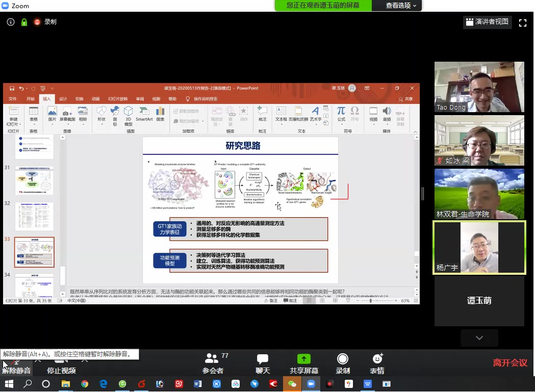Open the Participants (参会者) panel
The image size is (535, 392).
pyautogui.click(x=213, y=364)
